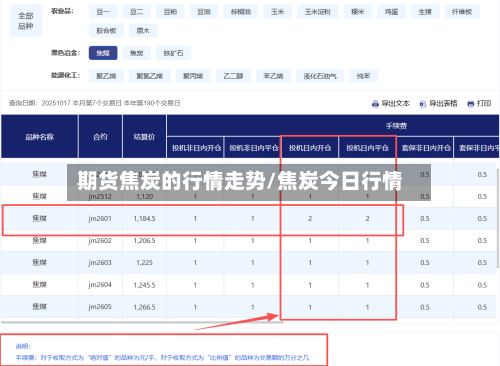Click the jm2603 contract cell
Viewport: 500px width, 366px height.
tap(100, 263)
